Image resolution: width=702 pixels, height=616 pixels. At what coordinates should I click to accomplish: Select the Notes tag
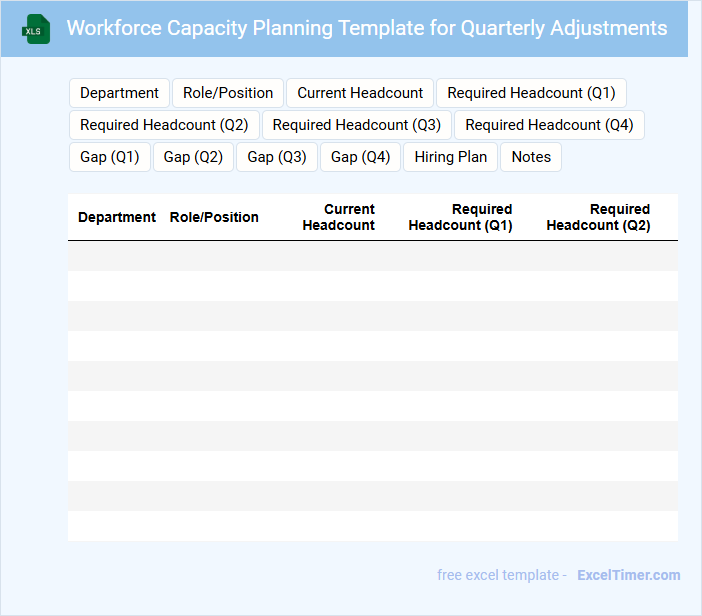click(531, 157)
